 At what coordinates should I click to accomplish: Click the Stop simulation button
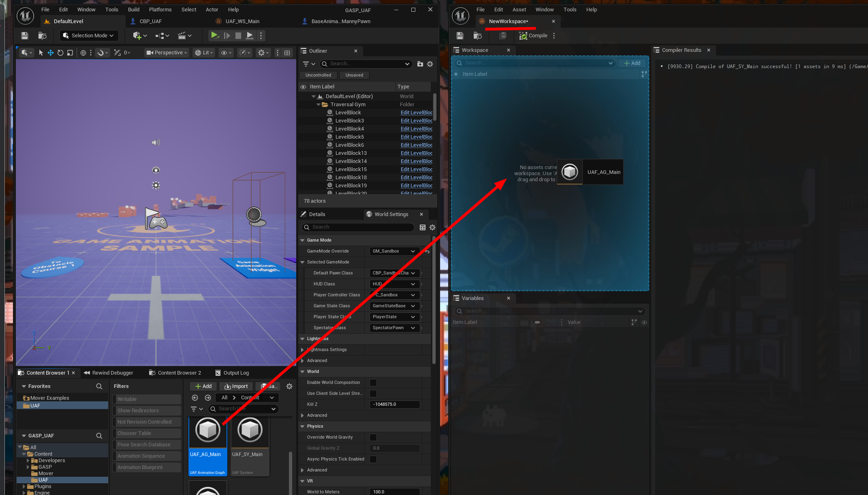(238, 36)
